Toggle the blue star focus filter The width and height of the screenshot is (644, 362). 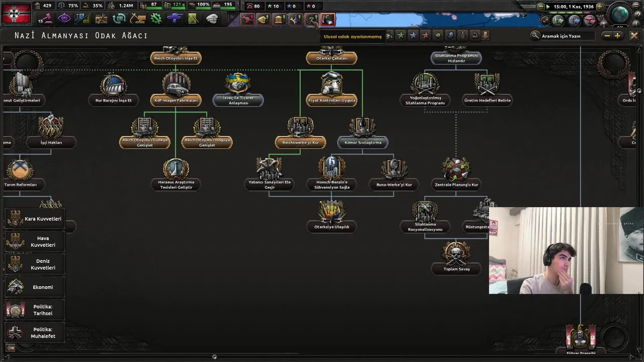pyautogui.click(x=413, y=35)
